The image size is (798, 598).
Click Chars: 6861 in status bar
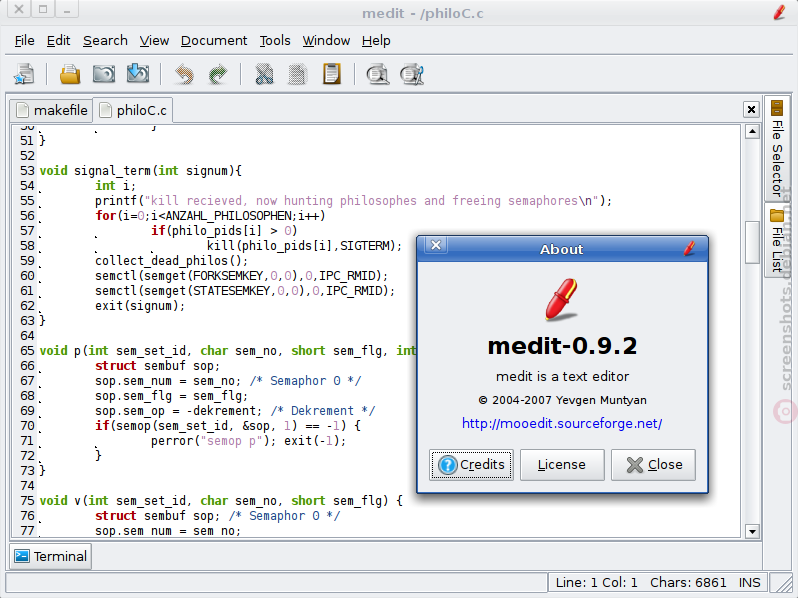pos(688,582)
